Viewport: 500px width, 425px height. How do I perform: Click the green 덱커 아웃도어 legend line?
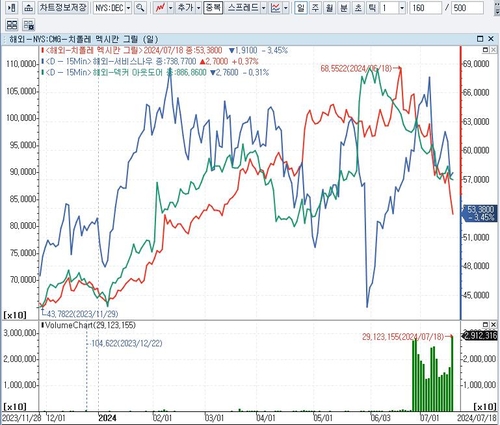click(155, 72)
